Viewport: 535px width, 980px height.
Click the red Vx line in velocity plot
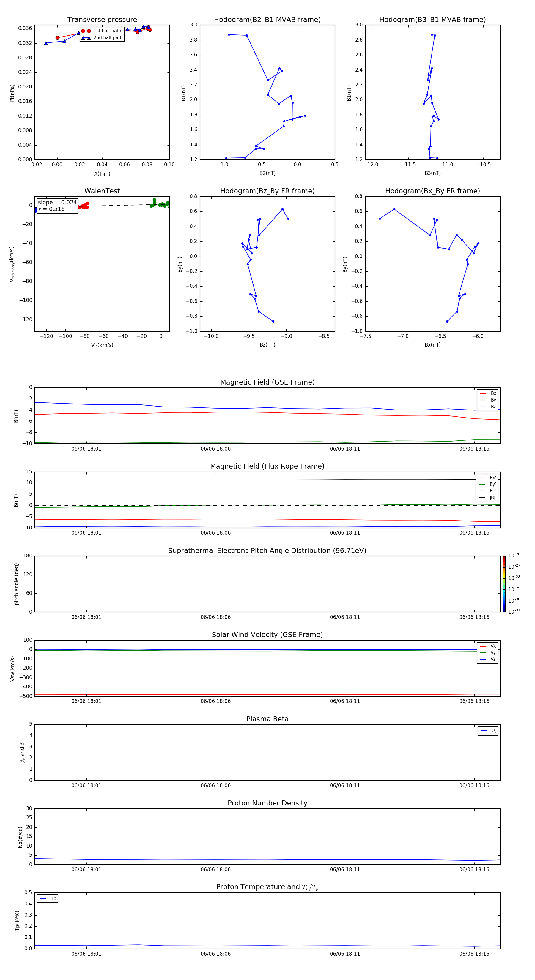point(267,695)
